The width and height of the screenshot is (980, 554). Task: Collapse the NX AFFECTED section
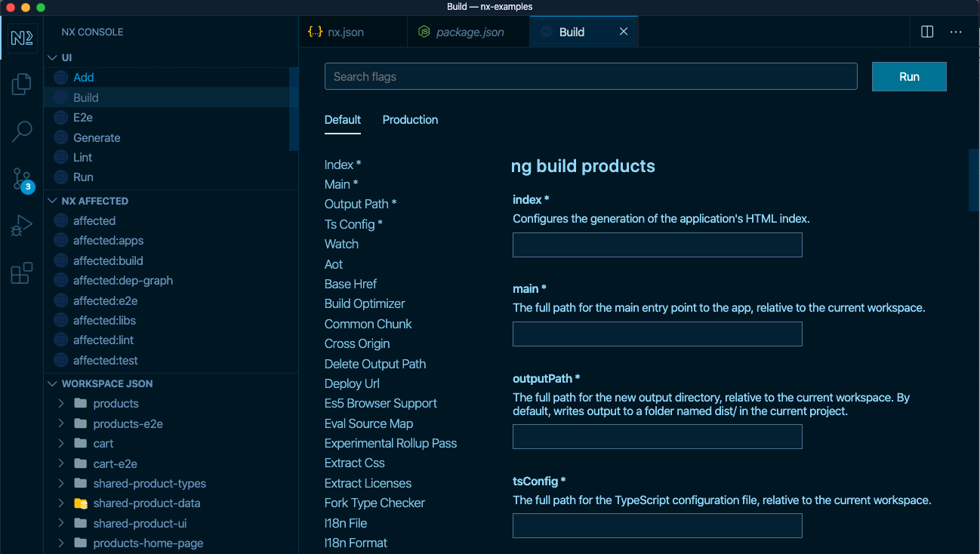click(x=51, y=200)
